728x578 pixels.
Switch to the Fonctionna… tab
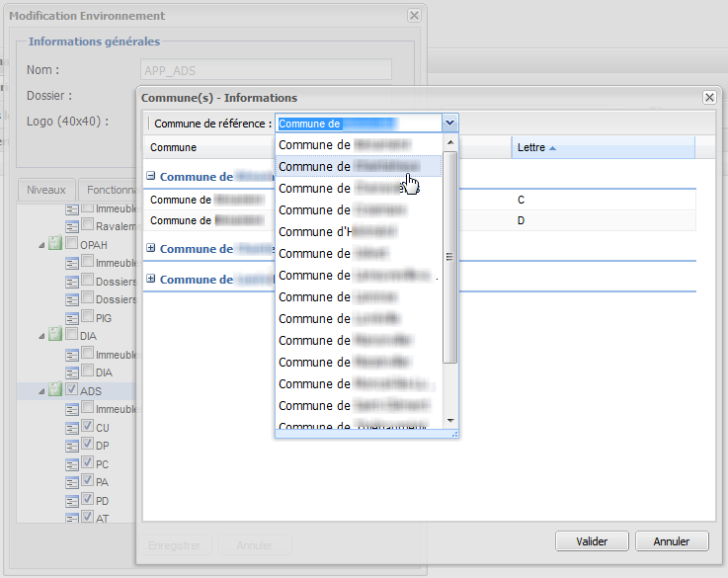coord(109,190)
